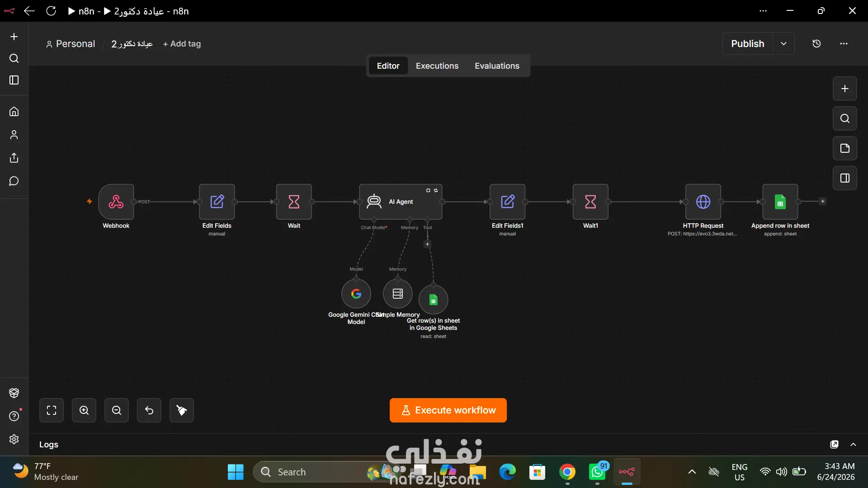The width and height of the screenshot is (868, 488).
Task: Reload the n8n page
Action: pos(51,11)
